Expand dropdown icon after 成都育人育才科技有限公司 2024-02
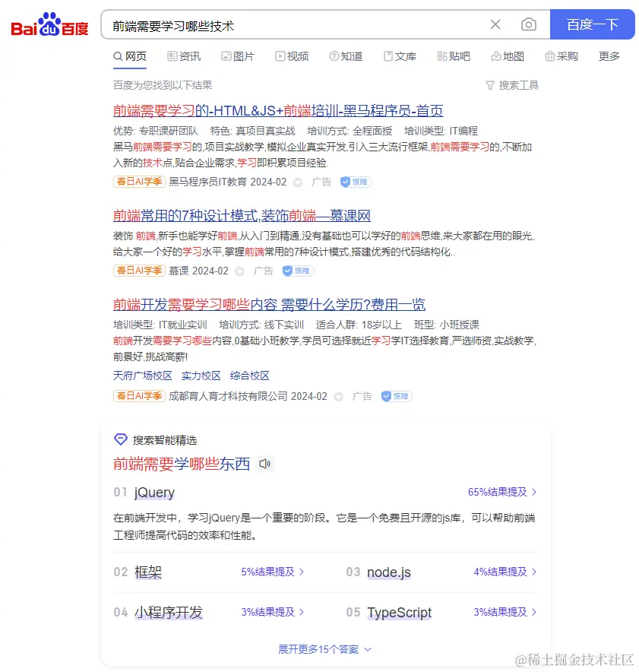This screenshot has height=672, width=639. click(338, 397)
